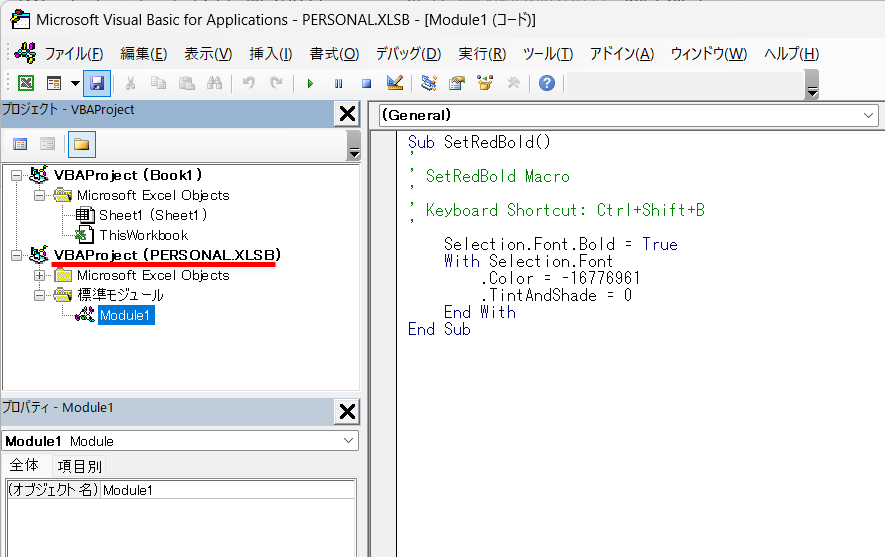Click the Undo arrow icon
Viewport: 885px width, 557px height.
(x=248, y=84)
